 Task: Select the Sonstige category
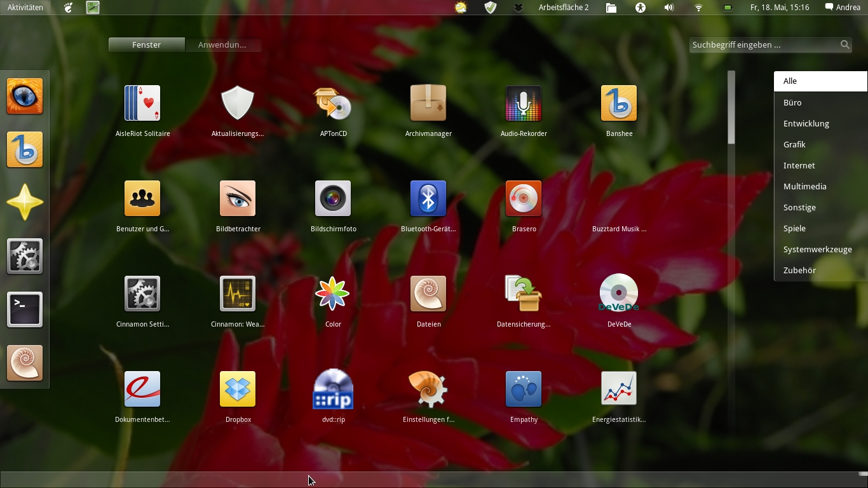pyautogui.click(x=820, y=207)
